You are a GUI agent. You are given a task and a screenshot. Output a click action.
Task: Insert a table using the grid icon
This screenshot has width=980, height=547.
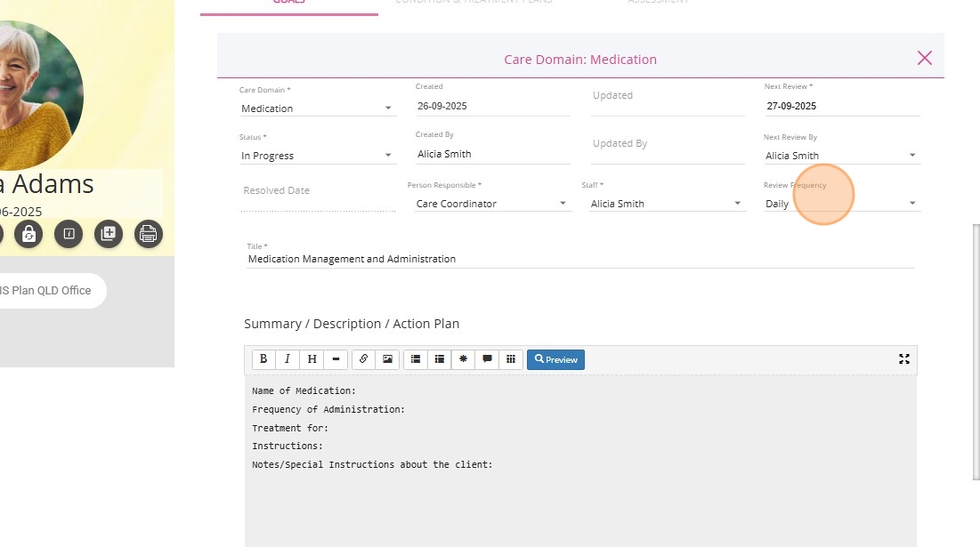click(511, 359)
